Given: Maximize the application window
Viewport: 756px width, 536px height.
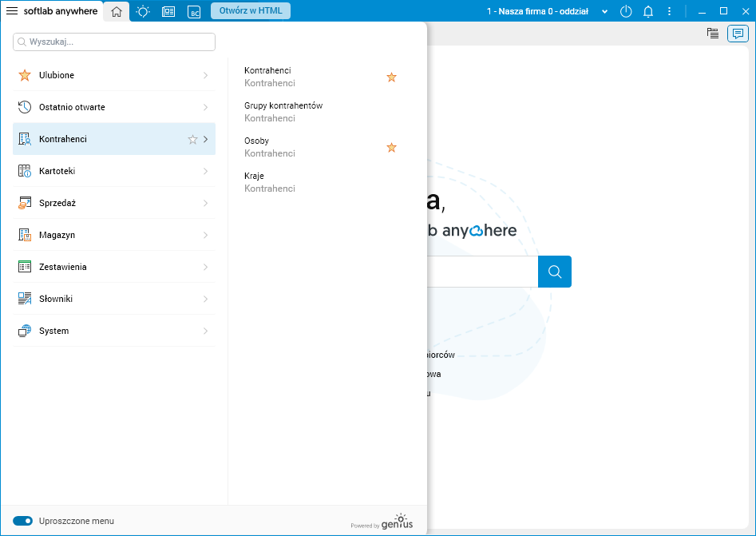Looking at the screenshot, I should (724, 11).
